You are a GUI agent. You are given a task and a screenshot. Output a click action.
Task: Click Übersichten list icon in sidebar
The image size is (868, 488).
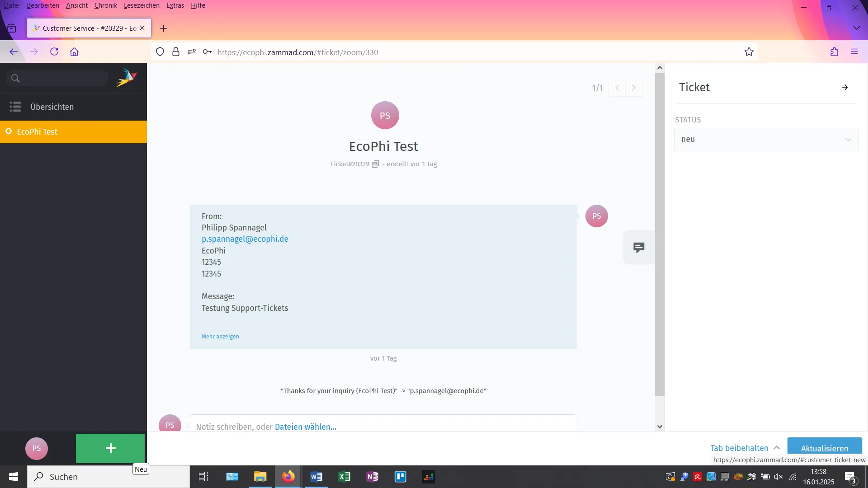[x=15, y=107]
